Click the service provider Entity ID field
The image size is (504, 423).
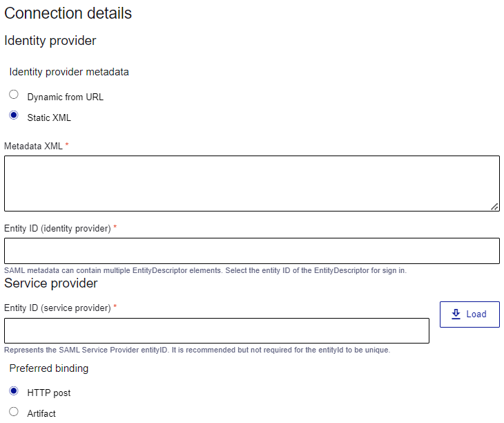tap(217, 330)
